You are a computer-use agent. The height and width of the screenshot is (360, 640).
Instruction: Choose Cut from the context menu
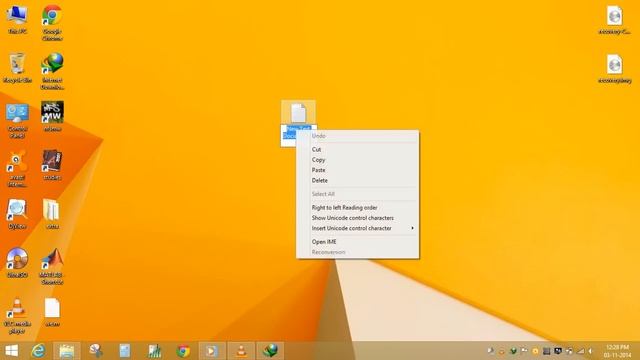pyautogui.click(x=358, y=149)
